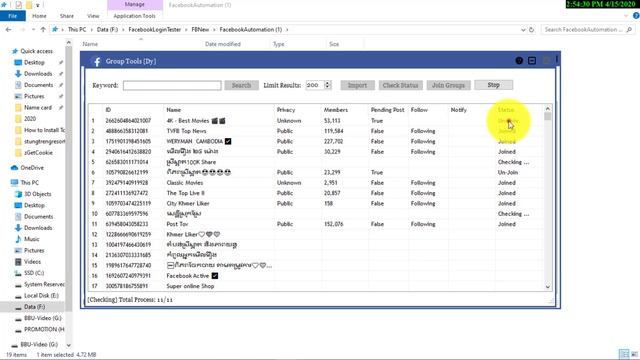Select the City Khmer Liker group row
This screenshot has height=360, width=640.
point(316,203)
